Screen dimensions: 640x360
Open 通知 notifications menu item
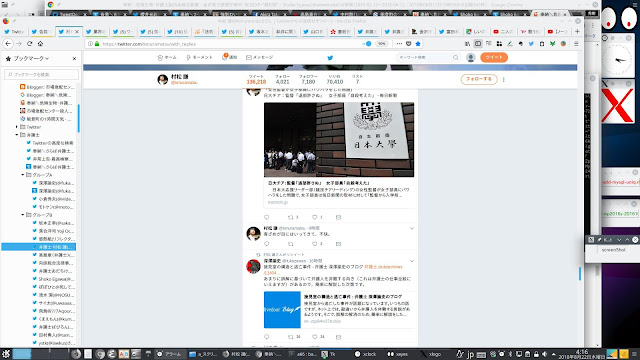tap(229, 58)
